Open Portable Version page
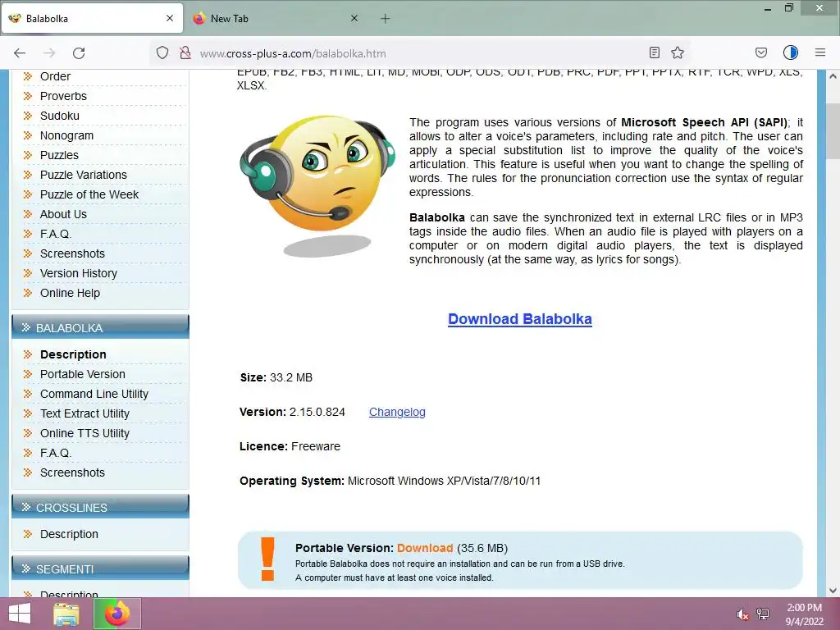This screenshot has width=840, height=630. (83, 374)
